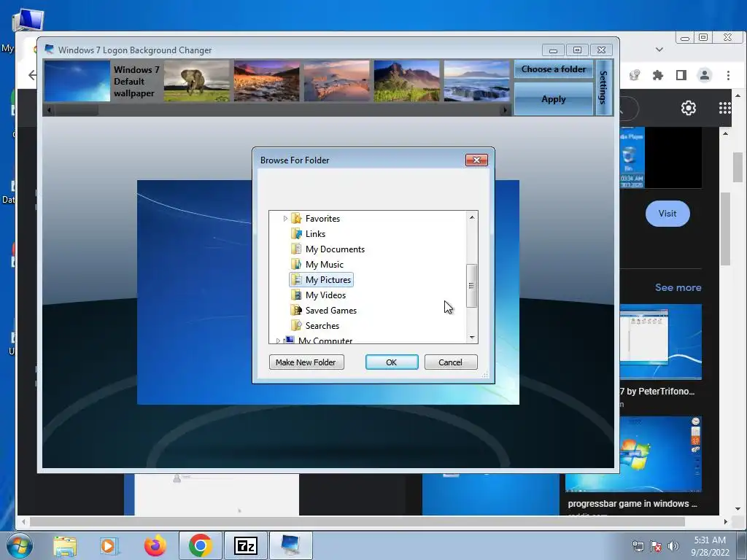Select the Saved Games folder
Screen dimensions: 747x560
pyautogui.click(x=331, y=310)
